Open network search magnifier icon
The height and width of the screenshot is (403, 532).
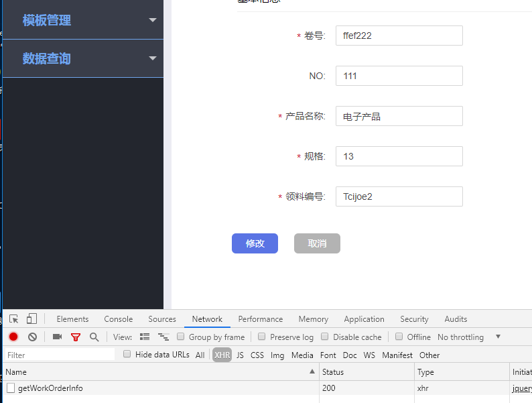click(94, 337)
